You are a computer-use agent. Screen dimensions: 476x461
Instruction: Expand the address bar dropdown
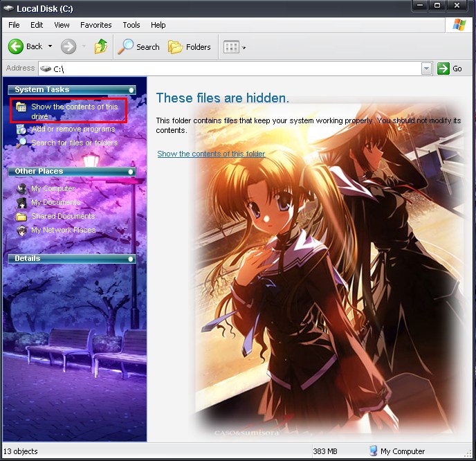pos(426,69)
